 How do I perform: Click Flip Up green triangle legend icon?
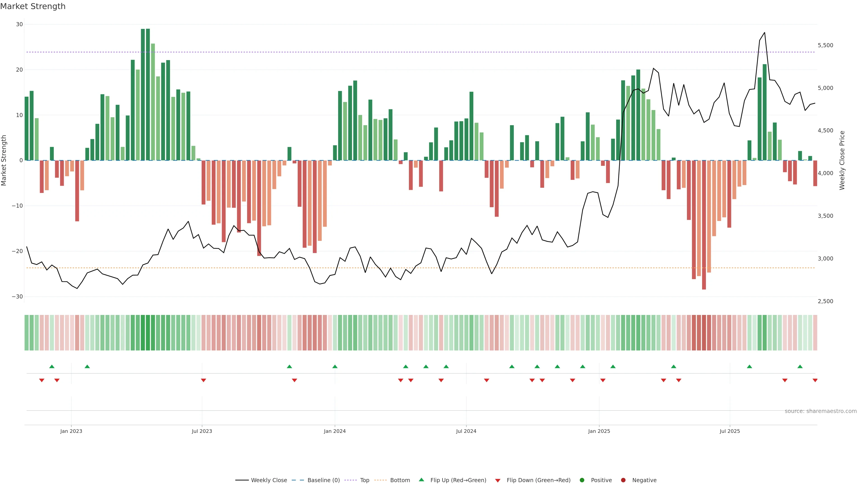click(421, 480)
